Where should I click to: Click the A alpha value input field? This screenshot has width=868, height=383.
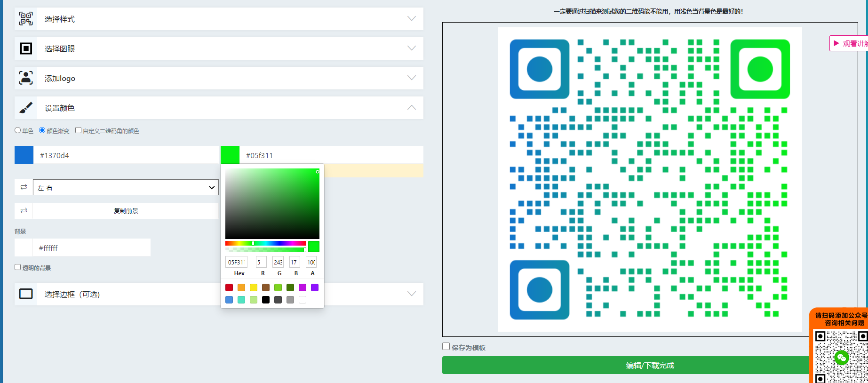[311, 262]
